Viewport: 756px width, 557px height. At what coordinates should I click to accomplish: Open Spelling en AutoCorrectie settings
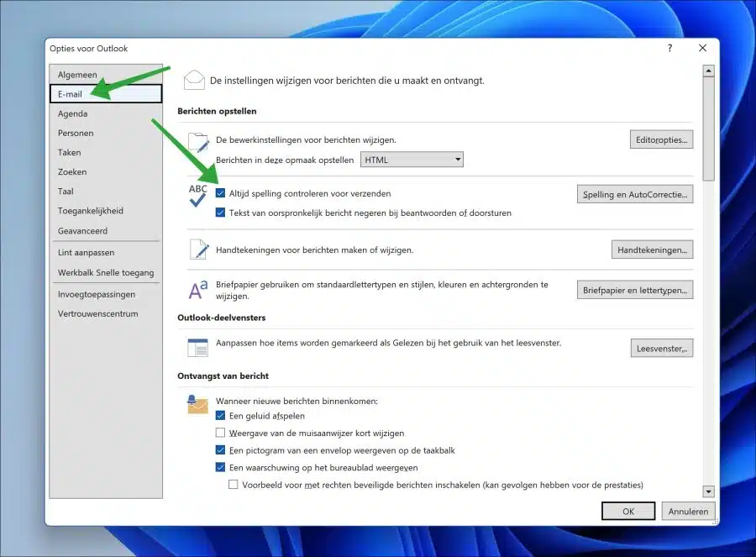pyautogui.click(x=635, y=194)
